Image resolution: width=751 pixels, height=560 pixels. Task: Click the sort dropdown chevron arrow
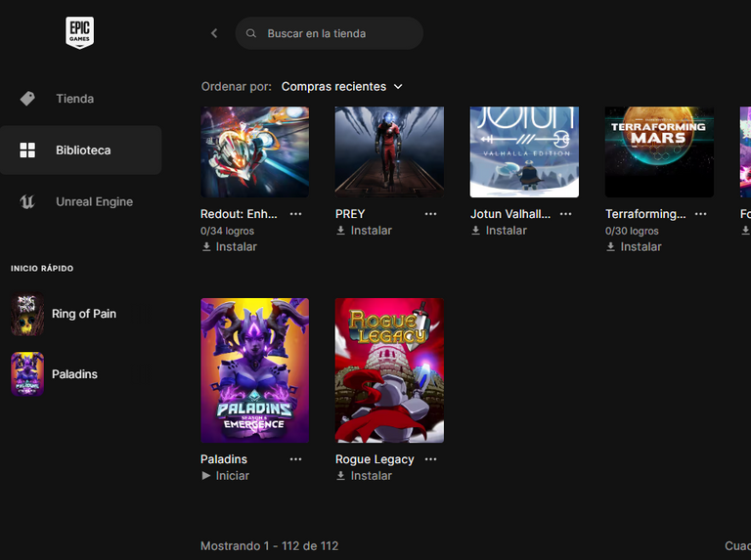398,87
